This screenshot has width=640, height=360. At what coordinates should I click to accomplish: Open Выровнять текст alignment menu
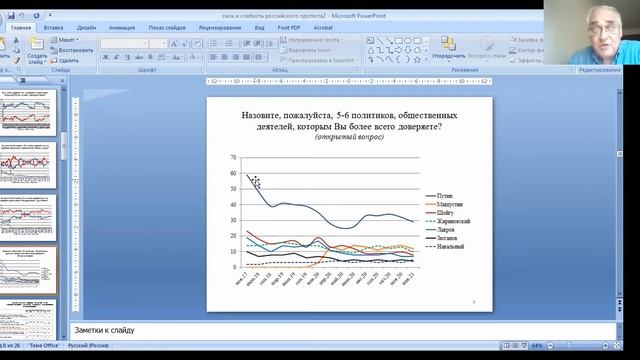pyautogui.click(x=308, y=50)
